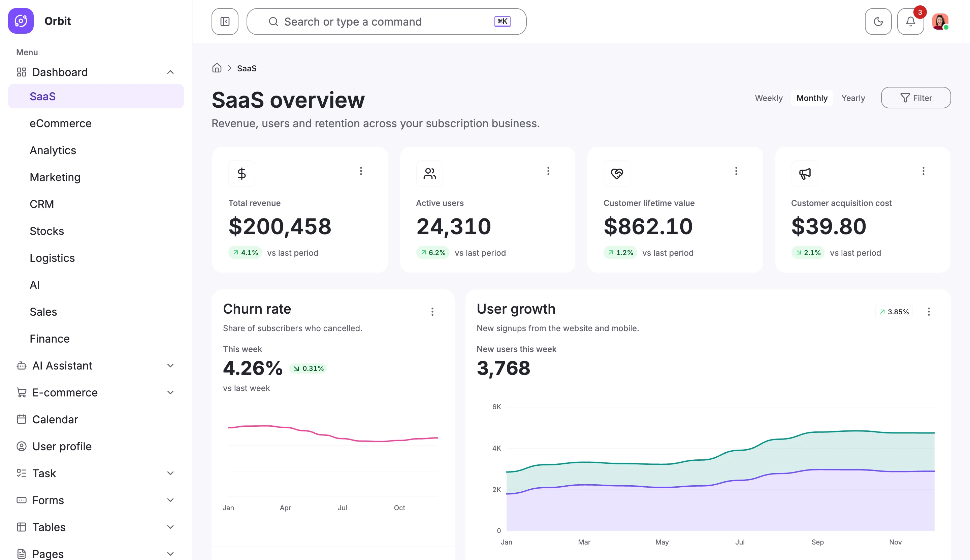This screenshot has height=560, width=970.
Task: Go to Marketing dashboard
Action: (x=96, y=177)
